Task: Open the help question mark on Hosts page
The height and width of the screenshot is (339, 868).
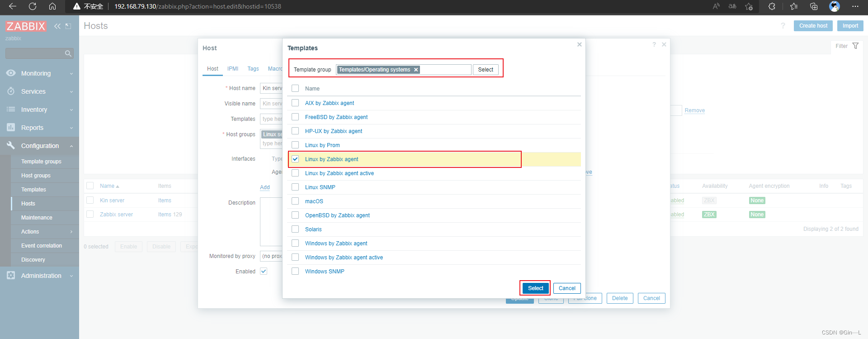Action: (783, 26)
